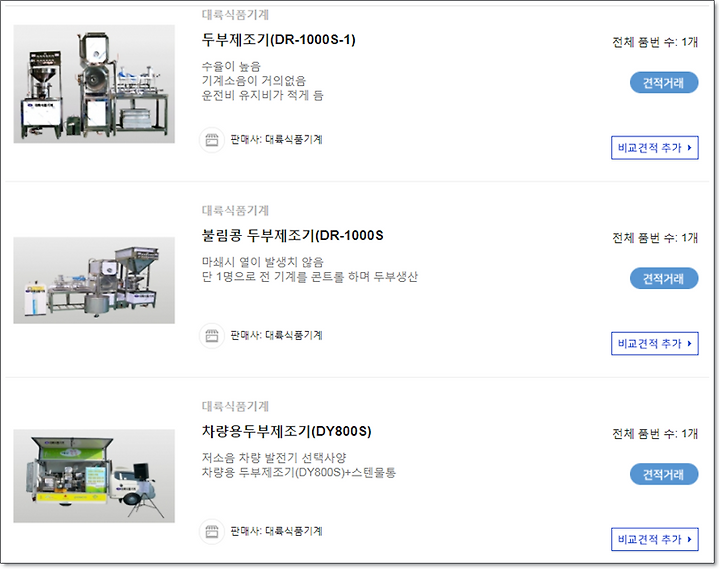Add DR-1000S-1 to comparison quote (비교견적 추가)
This screenshot has height=569, width=720.
coord(654,148)
